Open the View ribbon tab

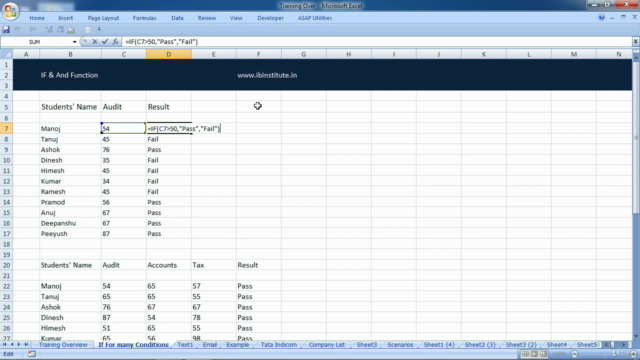coord(236,18)
